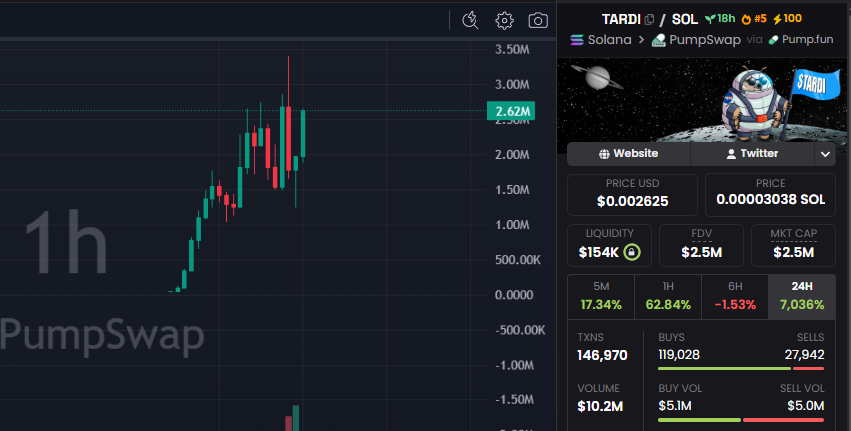Screen dimensions: 851x431
Task: Click the FDV $2.5M box
Action: coord(701,245)
